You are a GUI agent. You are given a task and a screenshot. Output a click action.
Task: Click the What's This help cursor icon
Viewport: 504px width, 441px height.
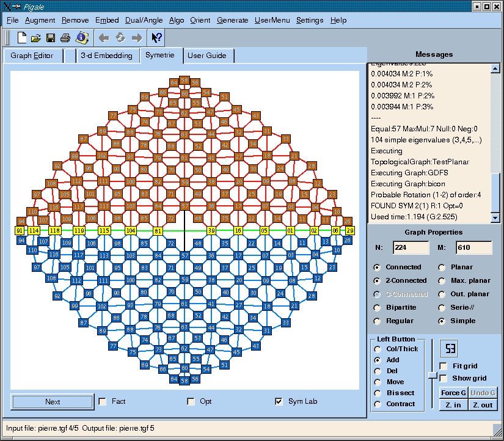pyautogui.click(x=156, y=38)
